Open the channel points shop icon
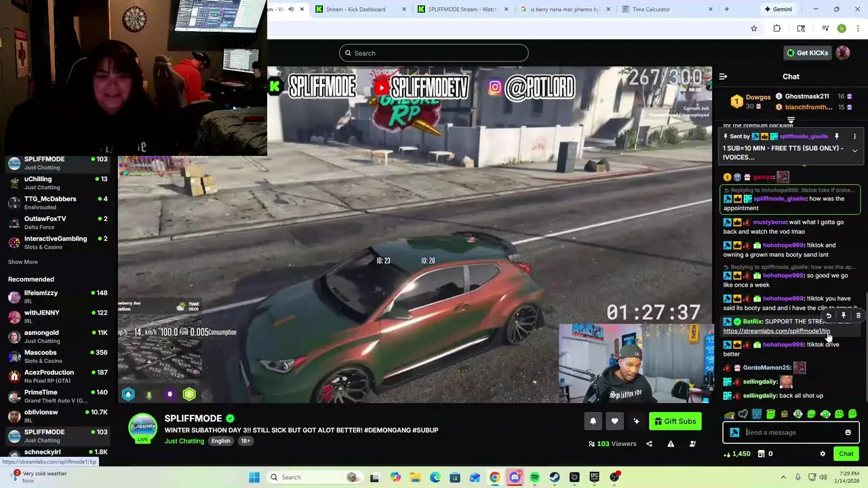The width and height of the screenshot is (868, 488). [x=761, y=454]
